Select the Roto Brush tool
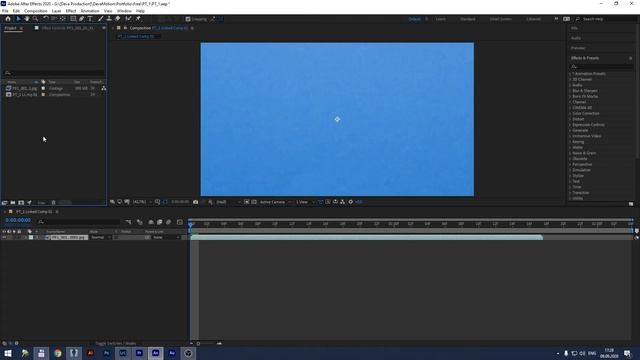The width and height of the screenshot is (640, 360). coord(129,19)
